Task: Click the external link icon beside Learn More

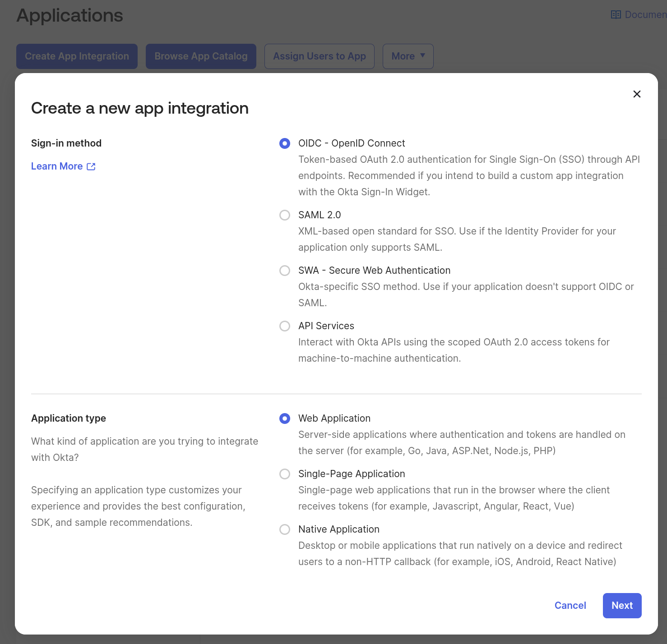Action: point(91,166)
